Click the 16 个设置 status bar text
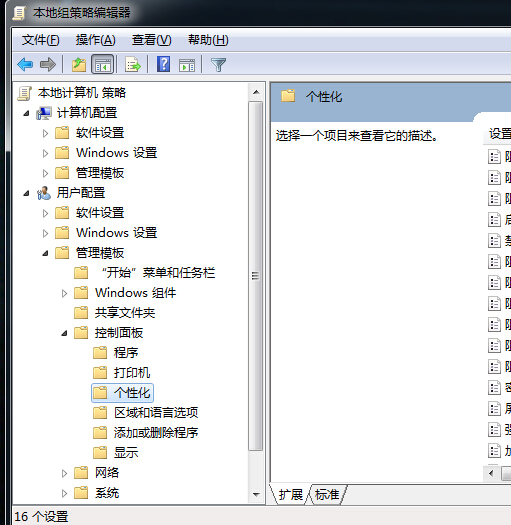The width and height of the screenshot is (511, 525). (x=41, y=517)
